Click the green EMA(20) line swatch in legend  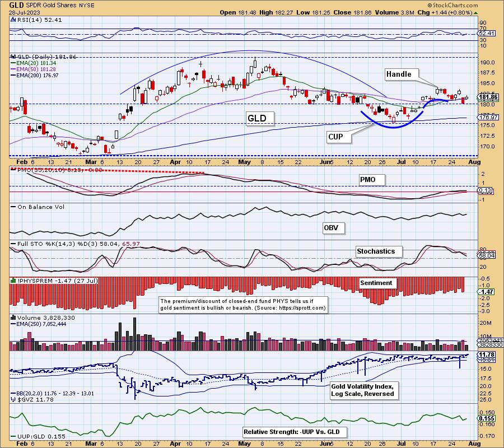[13, 63]
